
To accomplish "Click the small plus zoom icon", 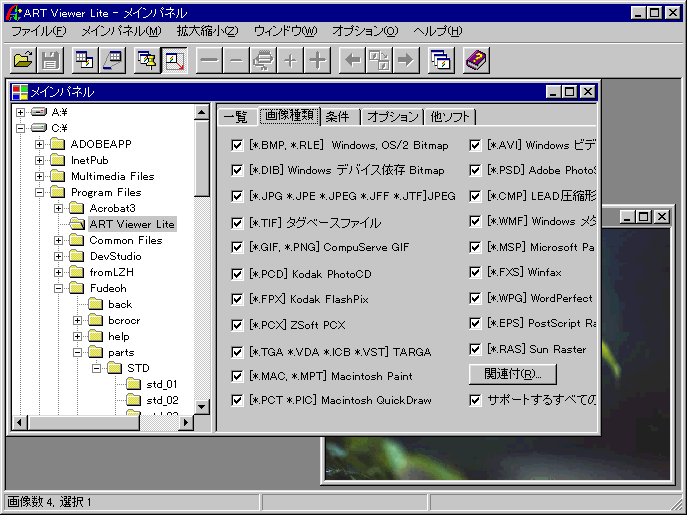I will (290, 60).
